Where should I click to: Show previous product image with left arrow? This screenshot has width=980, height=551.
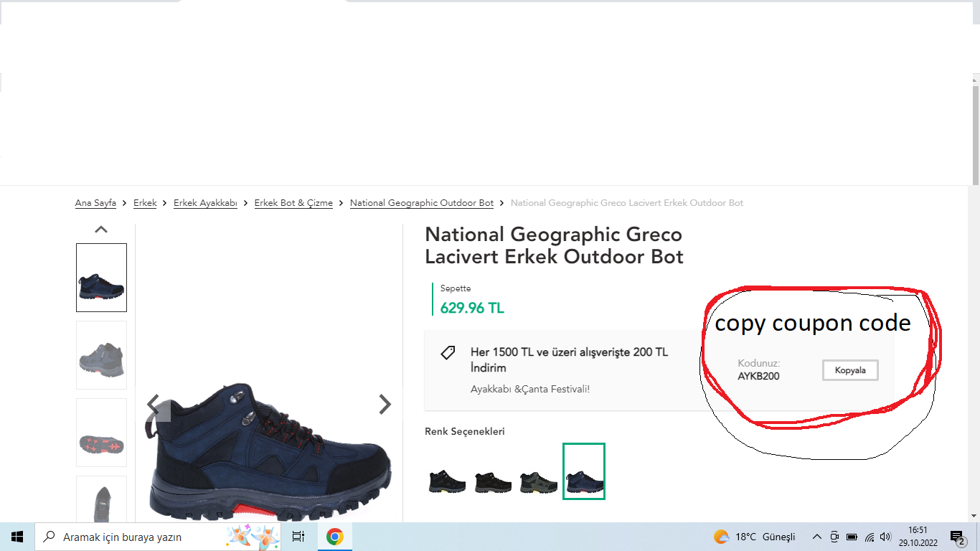coord(154,405)
